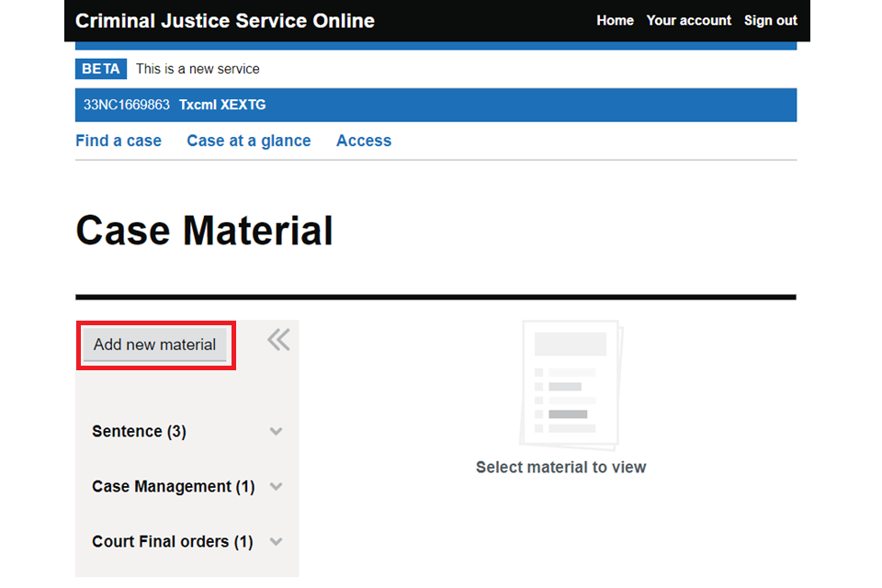Expand Court Final orders using its chevron

tap(276, 542)
